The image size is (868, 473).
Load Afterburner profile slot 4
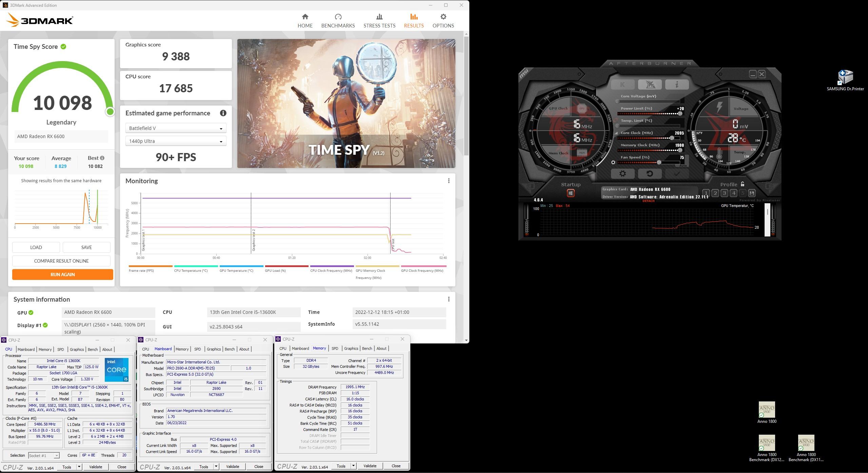tap(733, 193)
